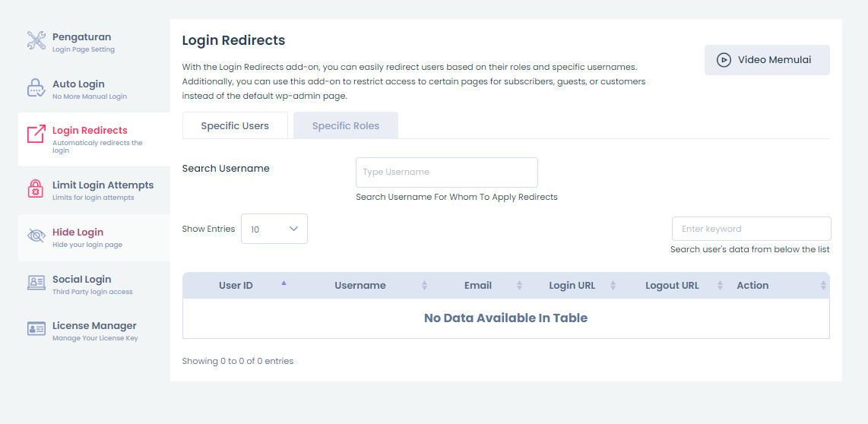The image size is (868, 424).
Task: Select the Specific Users tab
Action: 235,126
